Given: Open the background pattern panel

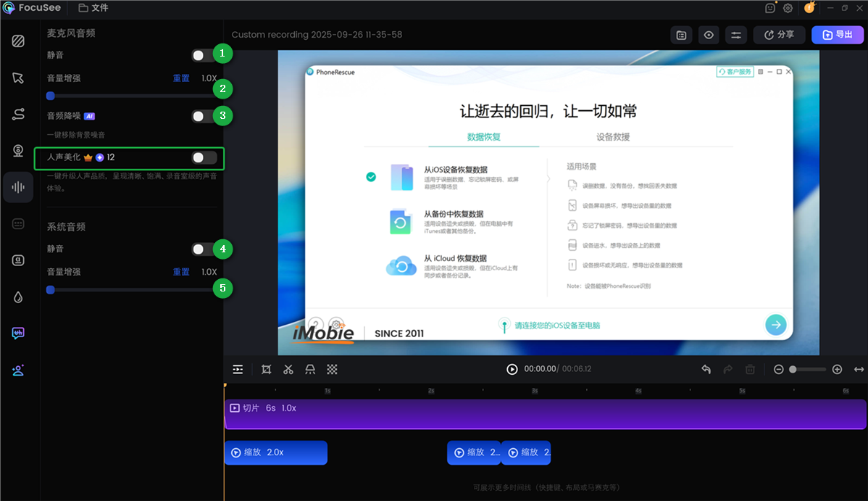Looking at the screenshot, I should pos(17,41).
